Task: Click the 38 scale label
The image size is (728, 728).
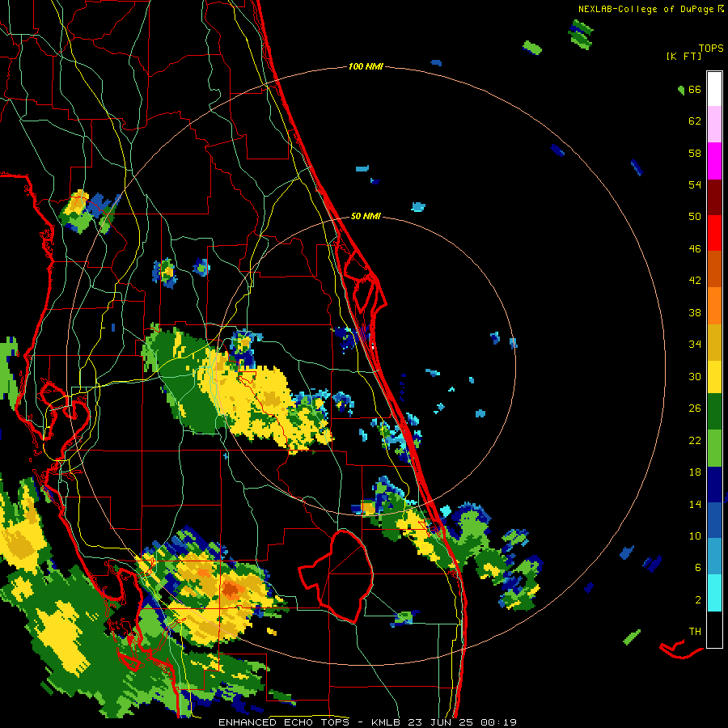Action: coord(695,312)
